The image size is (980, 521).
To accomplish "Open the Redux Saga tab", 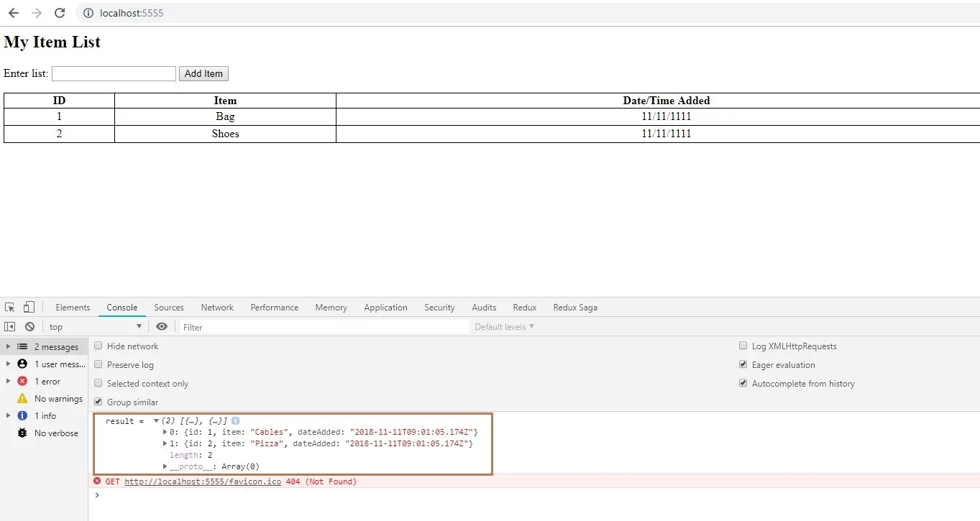I will pyautogui.click(x=575, y=307).
